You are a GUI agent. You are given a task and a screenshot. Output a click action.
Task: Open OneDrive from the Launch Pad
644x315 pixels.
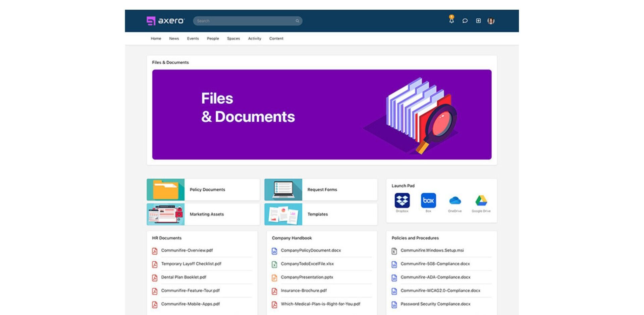[455, 200]
